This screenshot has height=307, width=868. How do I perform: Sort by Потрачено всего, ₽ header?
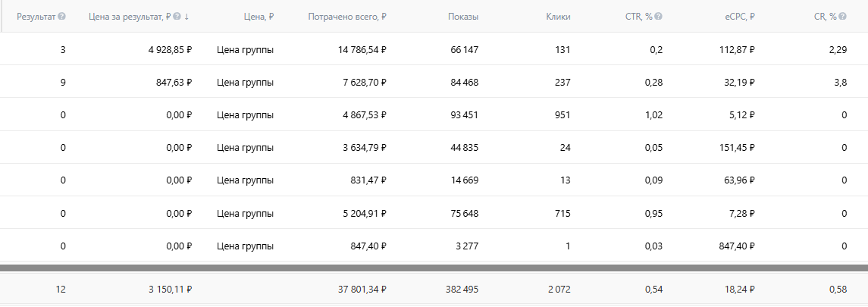click(x=347, y=16)
